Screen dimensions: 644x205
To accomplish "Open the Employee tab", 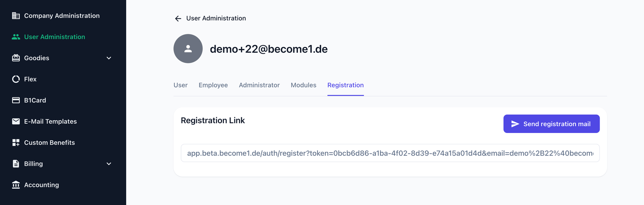I will tap(213, 85).
